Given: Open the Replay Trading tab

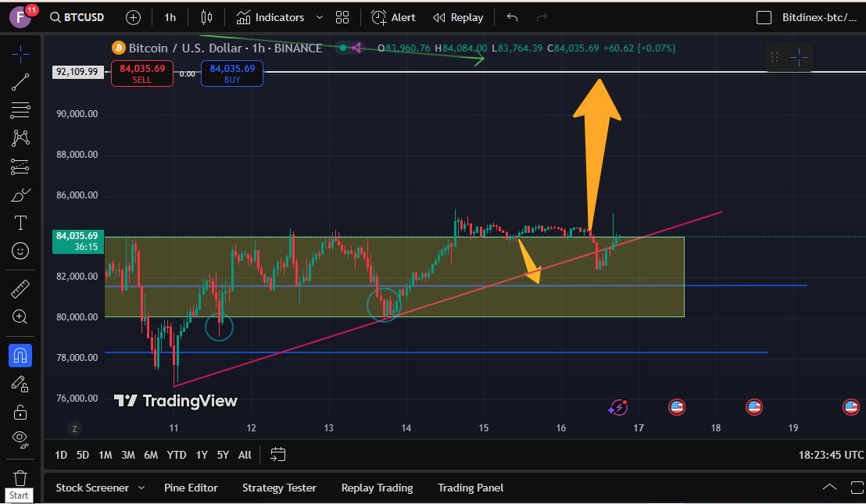Looking at the screenshot, I should click(x=377, y=488).
